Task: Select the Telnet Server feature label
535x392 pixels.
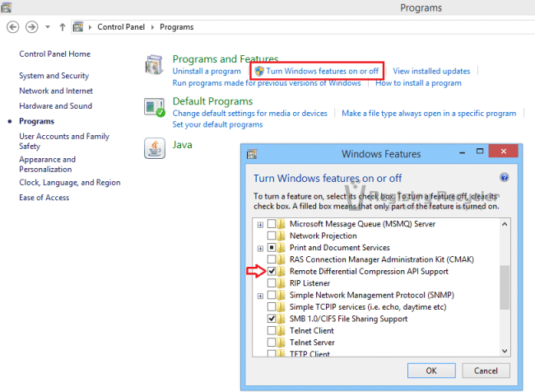Action: click(312, 342)
